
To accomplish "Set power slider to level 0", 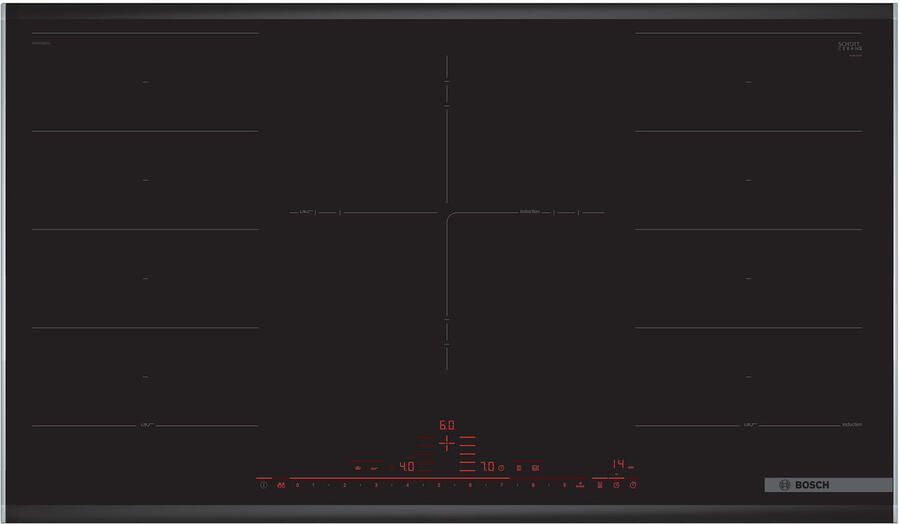I will [x=297, y=485].
